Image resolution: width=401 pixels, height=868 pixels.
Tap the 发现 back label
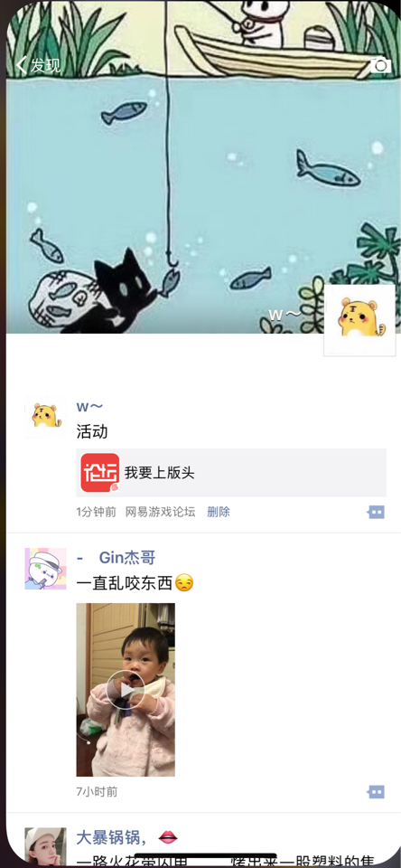pos(45,65)
